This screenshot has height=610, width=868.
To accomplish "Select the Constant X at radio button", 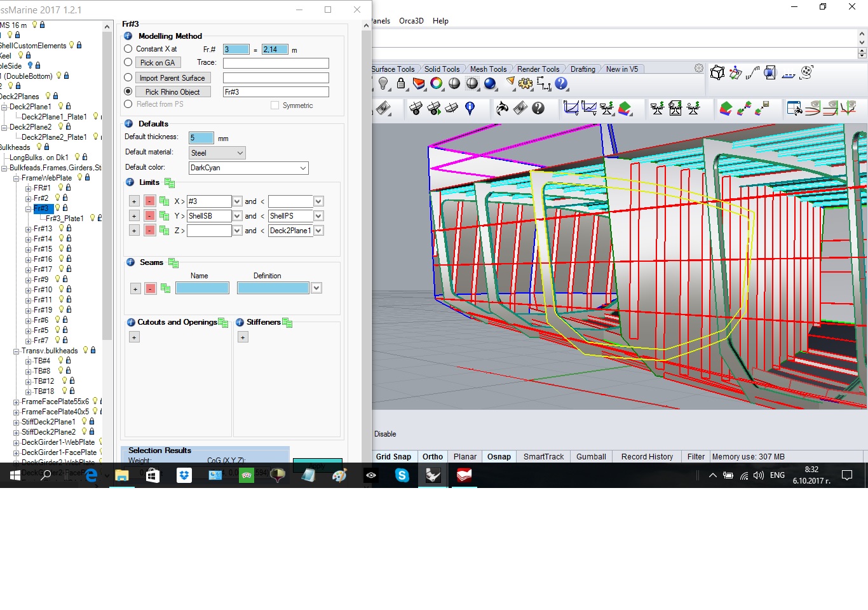I will pyautogui.click(x=128, y=49).
